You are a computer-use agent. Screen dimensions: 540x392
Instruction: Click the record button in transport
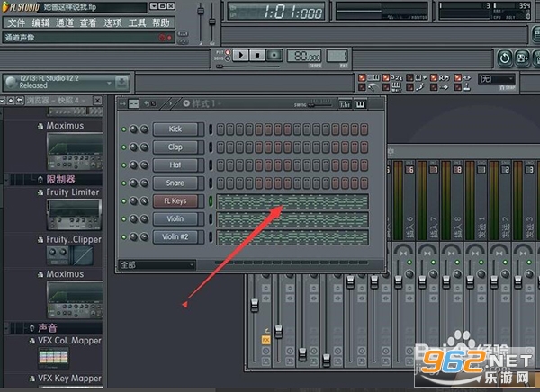(274, 55)
